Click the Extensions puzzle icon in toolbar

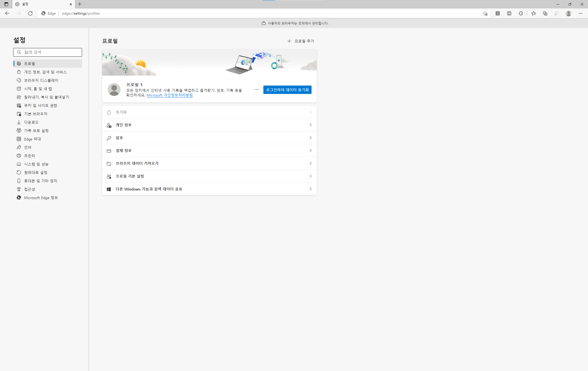(x=521, y=13)
